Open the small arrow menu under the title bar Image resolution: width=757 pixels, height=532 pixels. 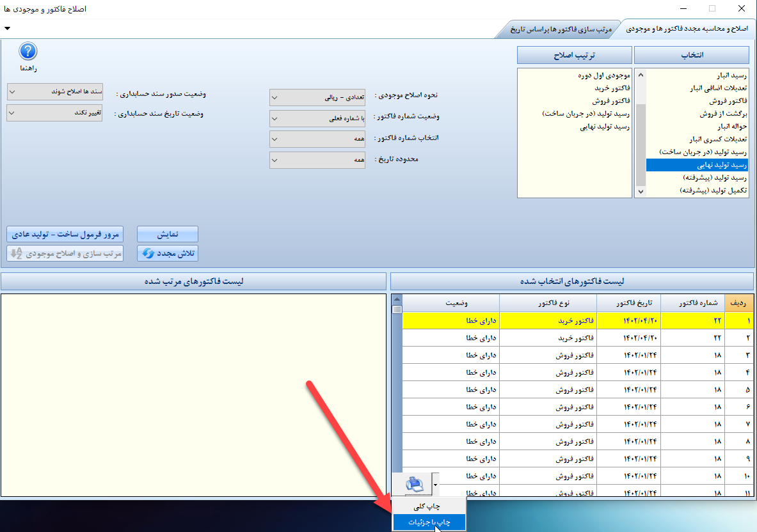7,29
